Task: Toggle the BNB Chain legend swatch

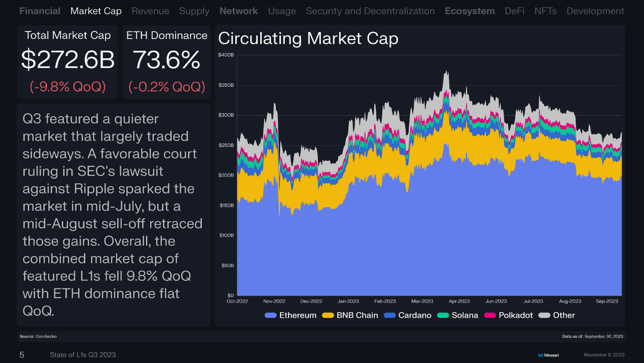Action: pos(328,315)
